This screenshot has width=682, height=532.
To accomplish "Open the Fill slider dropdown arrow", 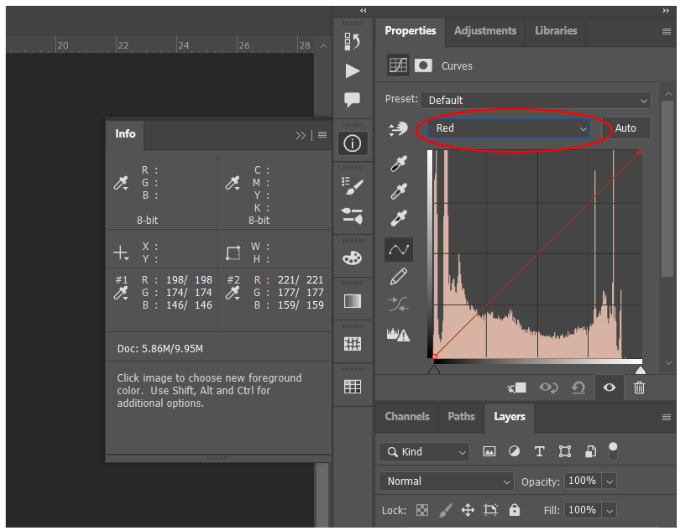I will (x=610, y=510).
